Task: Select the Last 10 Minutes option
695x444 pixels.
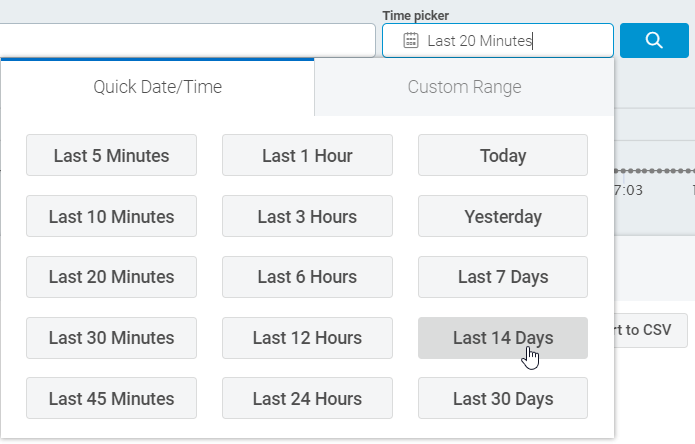Action: (111, 216)
